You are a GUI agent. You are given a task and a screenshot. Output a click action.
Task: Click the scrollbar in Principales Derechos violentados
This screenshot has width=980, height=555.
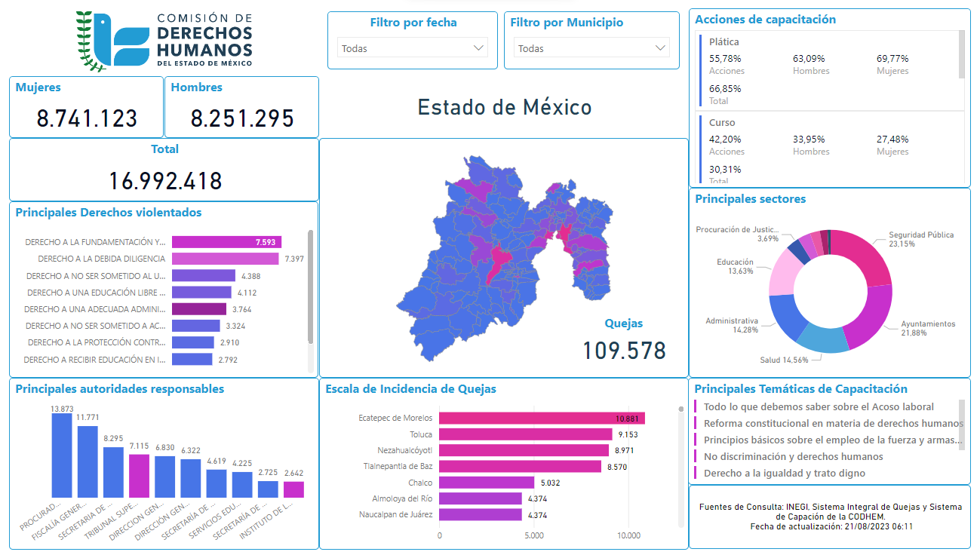coord(310,287)
